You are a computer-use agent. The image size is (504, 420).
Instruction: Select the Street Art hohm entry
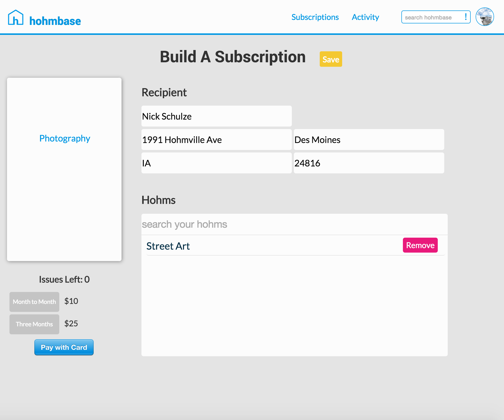click(168, 246)
